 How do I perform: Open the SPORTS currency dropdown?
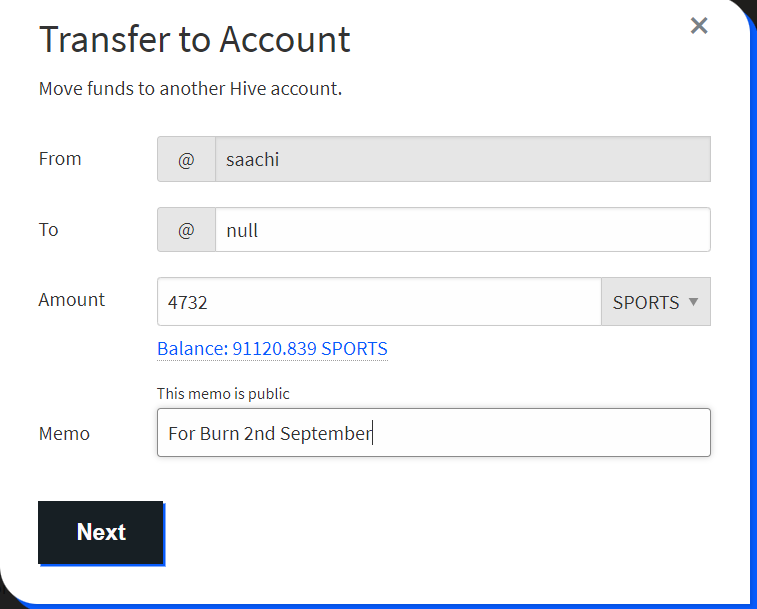pos(656,302)
